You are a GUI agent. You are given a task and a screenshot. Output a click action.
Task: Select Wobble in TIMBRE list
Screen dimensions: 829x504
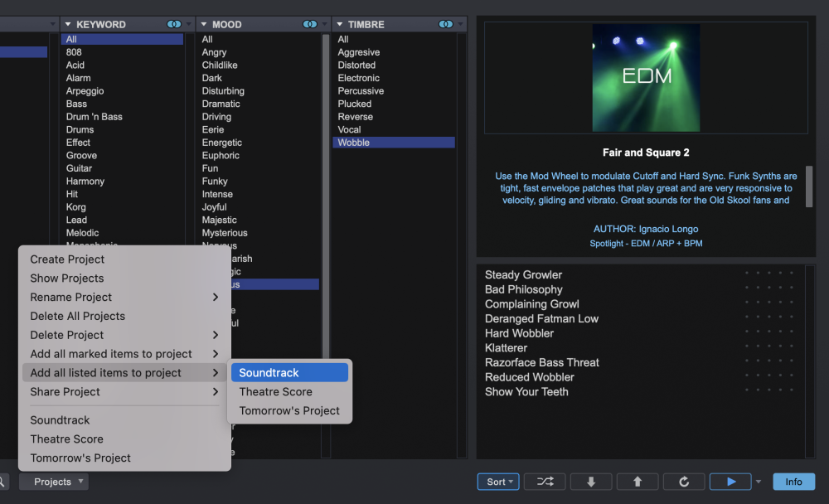pos(394,143)
